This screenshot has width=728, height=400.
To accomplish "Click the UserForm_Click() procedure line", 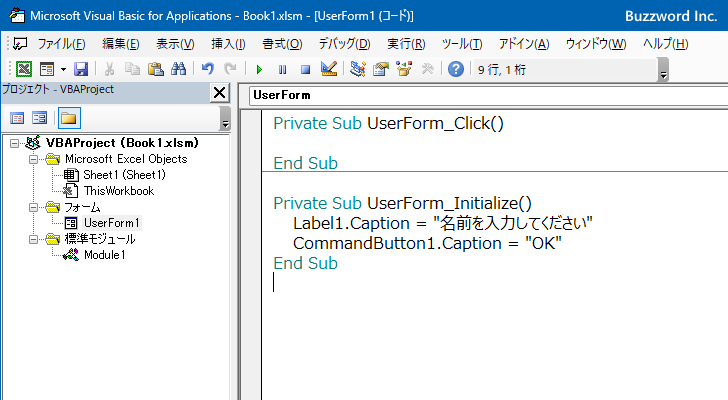I will click(x=388, y=123).
